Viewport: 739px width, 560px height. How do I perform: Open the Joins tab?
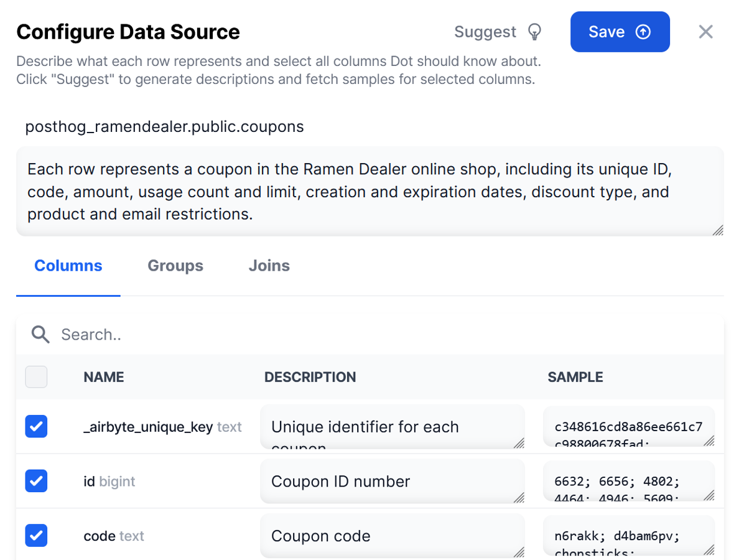click(269, 266)
